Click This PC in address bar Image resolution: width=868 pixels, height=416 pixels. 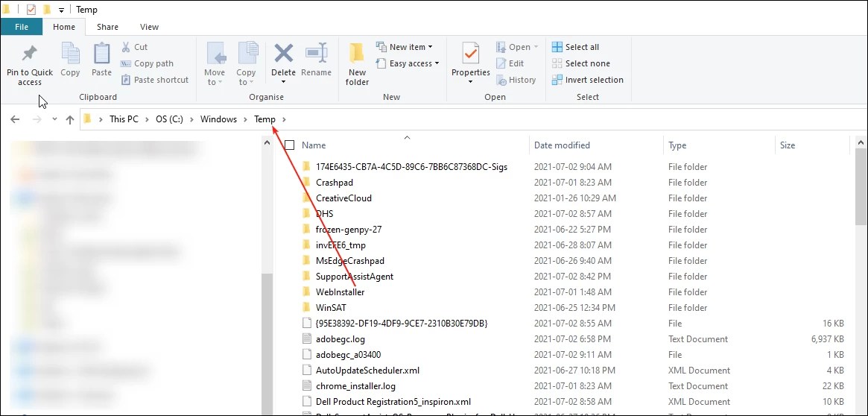tap(124, 119)
